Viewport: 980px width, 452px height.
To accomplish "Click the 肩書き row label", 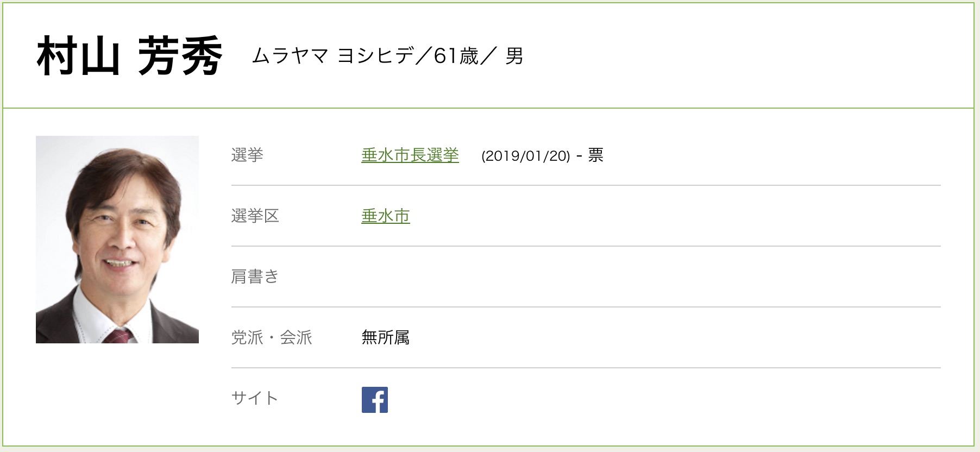I will coord(255,277).
